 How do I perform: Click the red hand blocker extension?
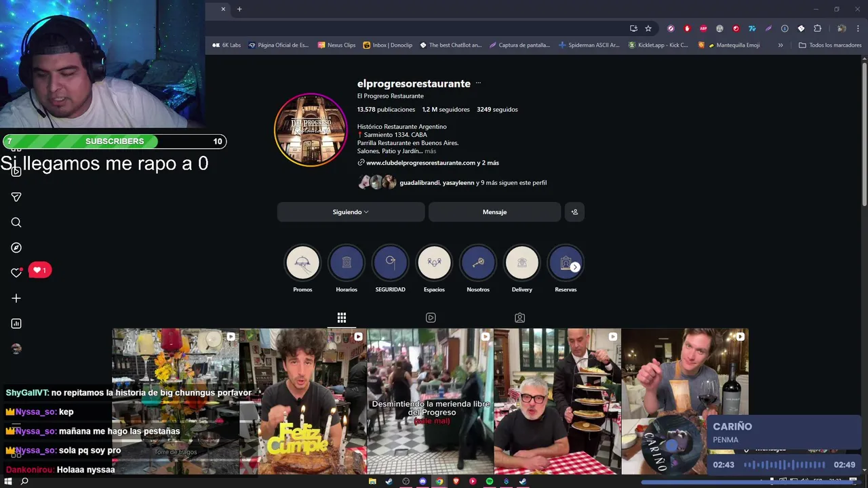tap(687, 28)
